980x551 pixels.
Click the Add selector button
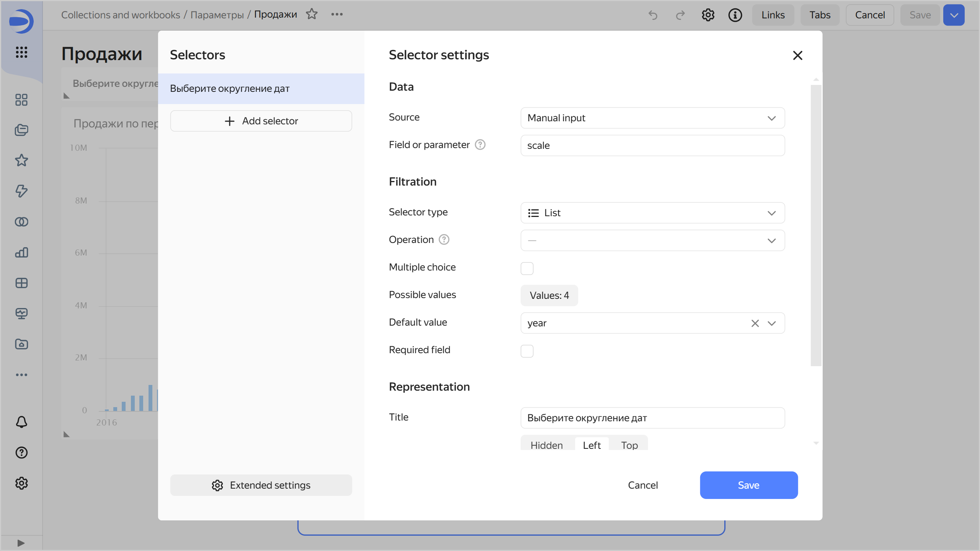(261, 121)
